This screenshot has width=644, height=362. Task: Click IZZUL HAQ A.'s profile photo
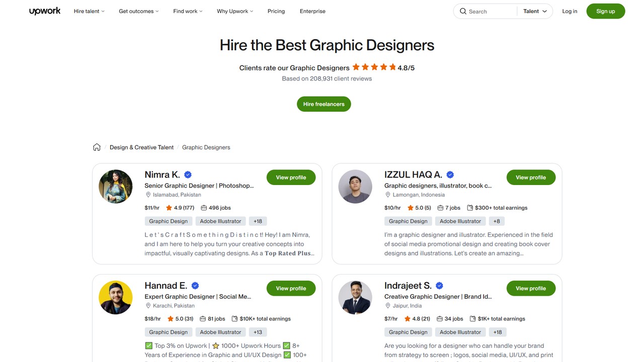pos(355,187)
